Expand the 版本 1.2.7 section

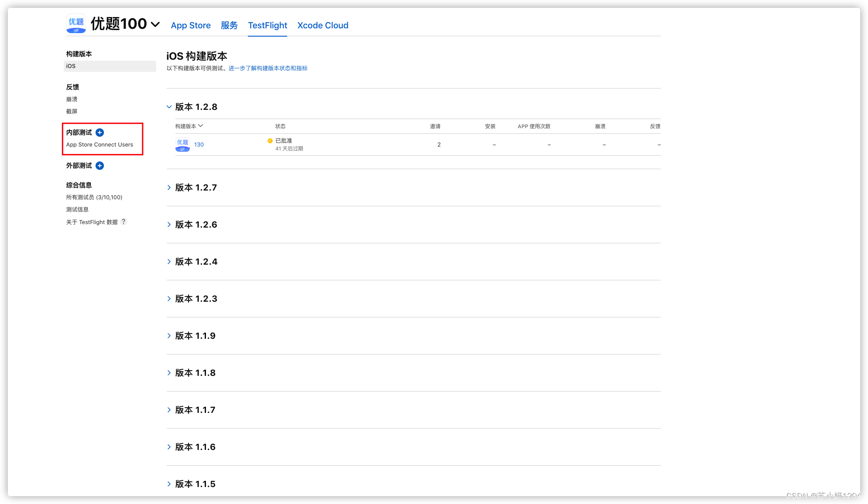(x=169, y=187)
